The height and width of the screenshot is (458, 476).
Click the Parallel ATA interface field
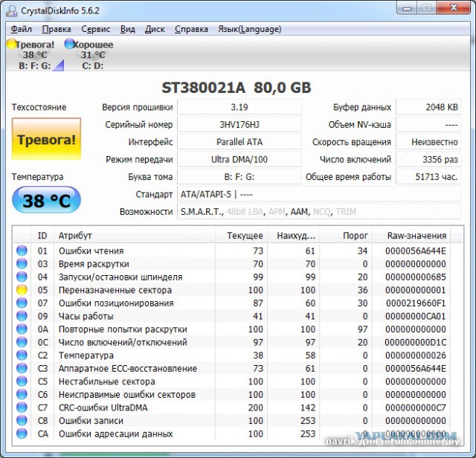coord(239,142)
